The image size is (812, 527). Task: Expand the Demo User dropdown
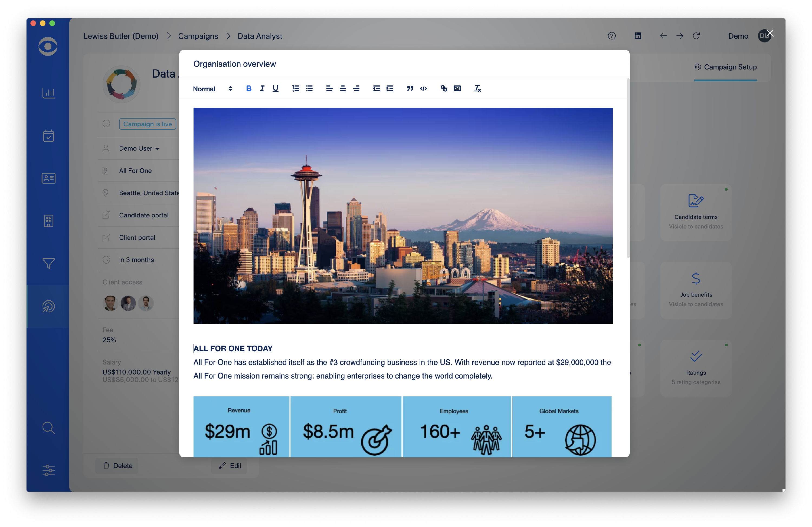coord(139,148)
